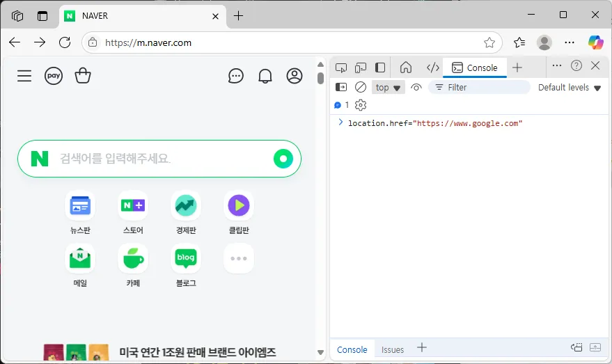Select bottom drawer Console tab
Viewport: 612px width, 364px height.
pyautogui.click(x=352, y=349)
